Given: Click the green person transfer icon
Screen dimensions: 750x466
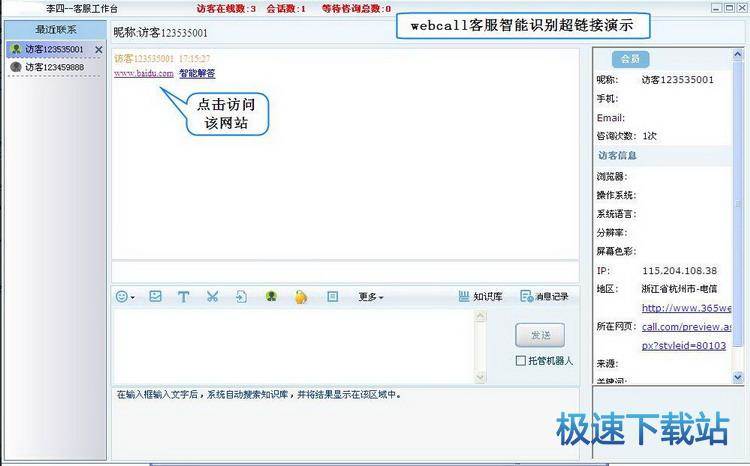Looking at the screenshot, I should pos(271,297).
